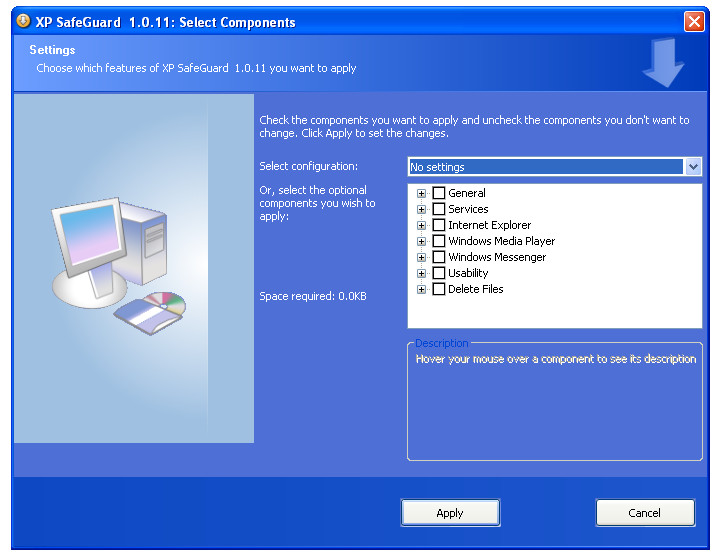This screenshot has width=720, height=560.
Task: Expand the Services tree node
Action: click(x=421, y=209)
